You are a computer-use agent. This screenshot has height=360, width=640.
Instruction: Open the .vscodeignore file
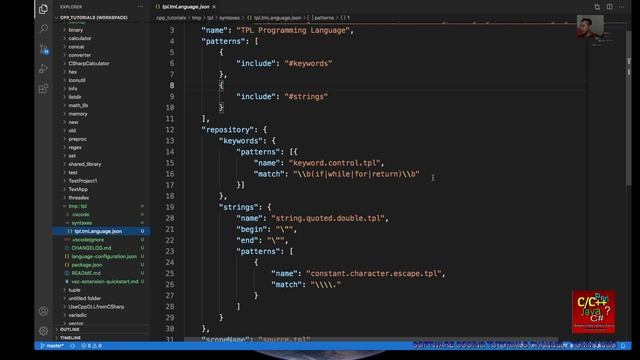[87, 240]
